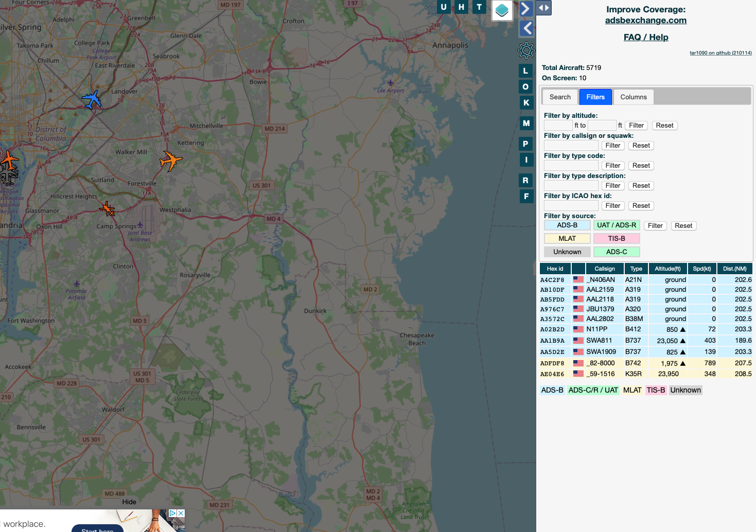Viewport: 756px width, 532px height.
Task: Select the orange aircraft near Walker Mill
Action: coord(170,161)
